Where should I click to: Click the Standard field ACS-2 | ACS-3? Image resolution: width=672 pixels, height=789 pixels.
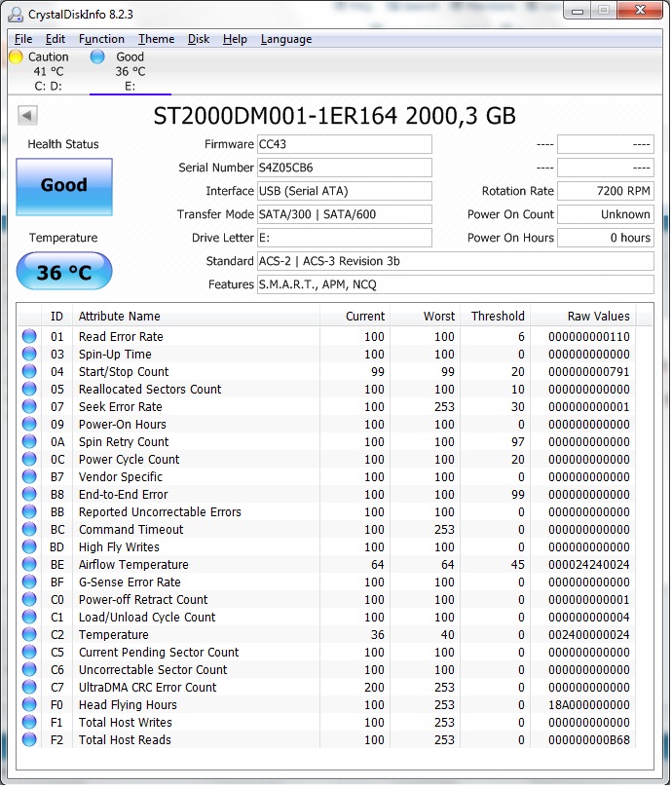pos(456,261)
